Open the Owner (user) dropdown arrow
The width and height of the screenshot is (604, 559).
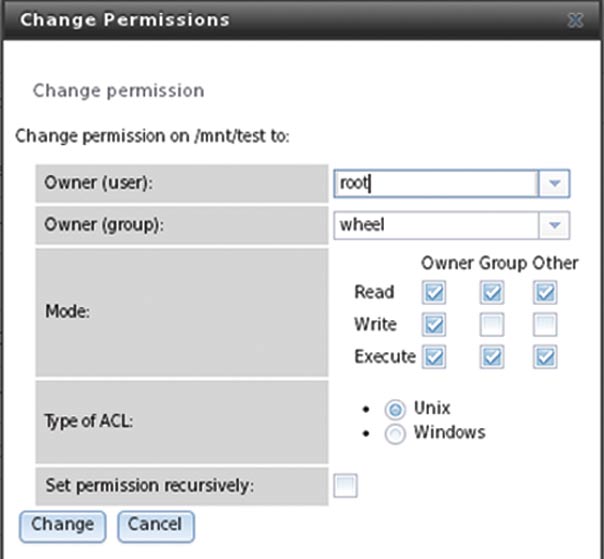point(554,184)
